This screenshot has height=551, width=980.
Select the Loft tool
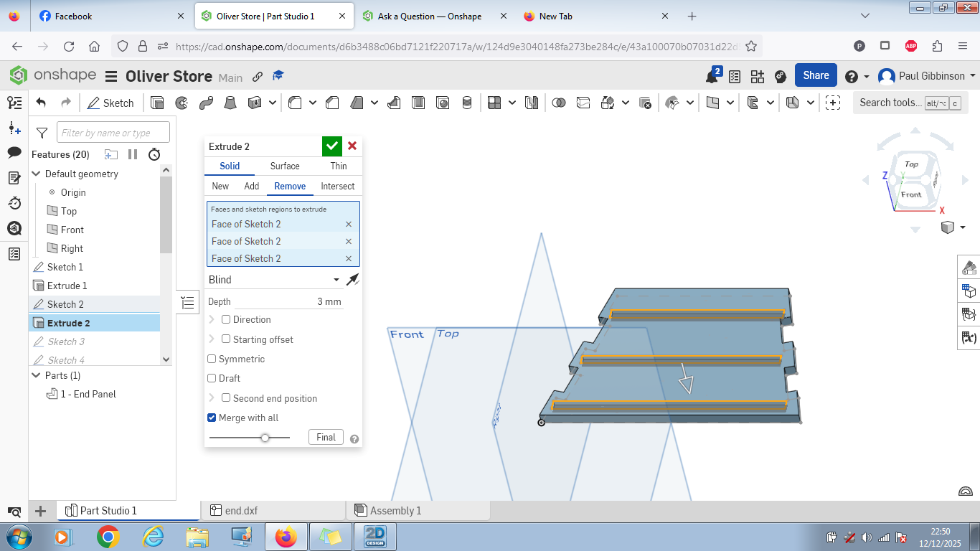[x=230, y=103]
